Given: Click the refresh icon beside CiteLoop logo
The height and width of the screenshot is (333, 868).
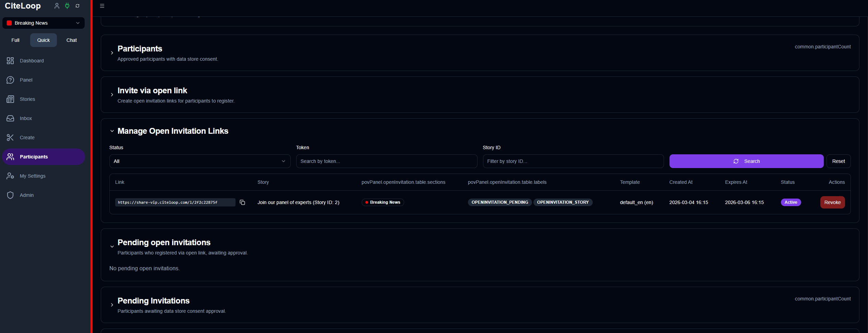Looking at the screenshot, I should pos(77,6).
